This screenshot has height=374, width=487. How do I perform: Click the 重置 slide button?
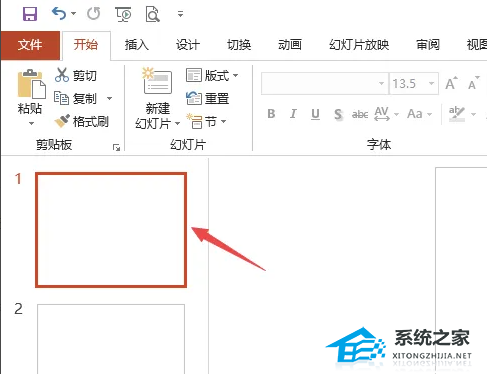pyautogui.click(x=207, y=98)
